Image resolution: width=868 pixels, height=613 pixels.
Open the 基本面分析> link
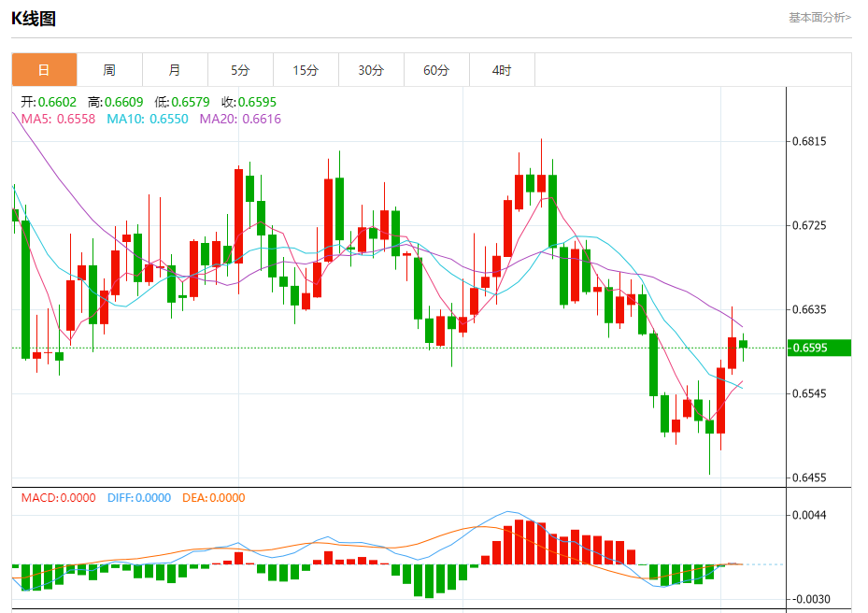pos(819,18)
